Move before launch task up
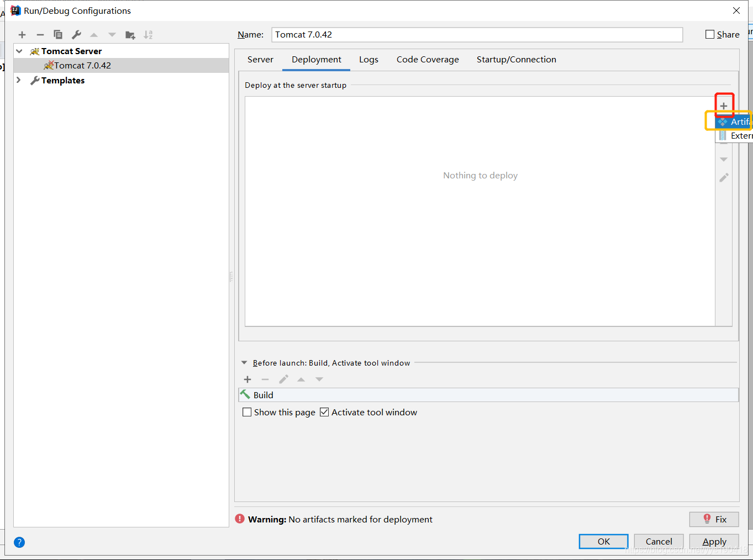 [x=301, y=379]
